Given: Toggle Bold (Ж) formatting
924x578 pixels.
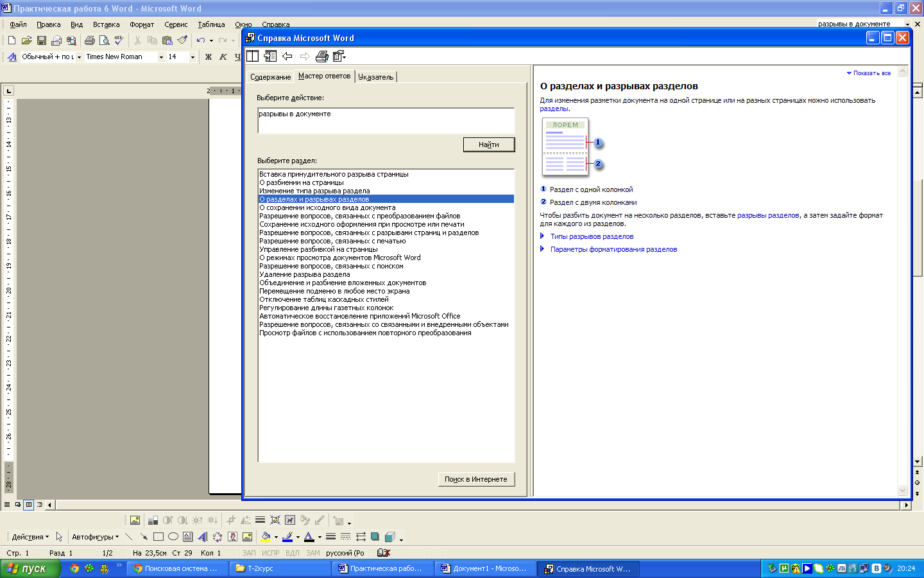Looking at the screenshot, I should pos(209,57).
